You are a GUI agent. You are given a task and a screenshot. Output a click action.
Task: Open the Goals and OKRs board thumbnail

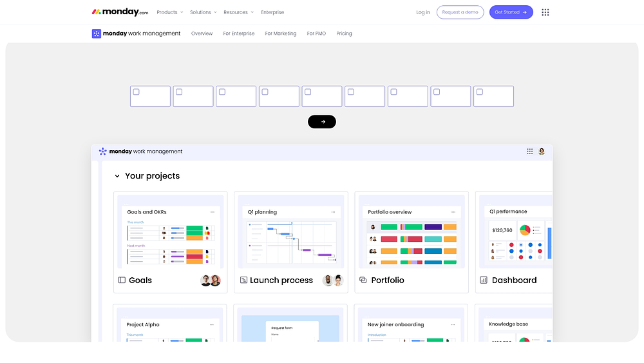[171, 232]
